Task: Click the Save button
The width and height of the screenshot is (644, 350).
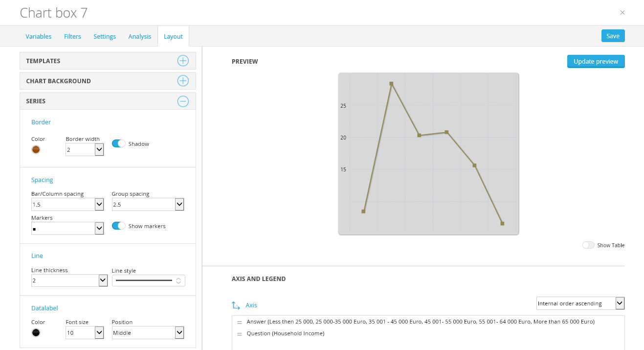Action: [x=613, y=36]
